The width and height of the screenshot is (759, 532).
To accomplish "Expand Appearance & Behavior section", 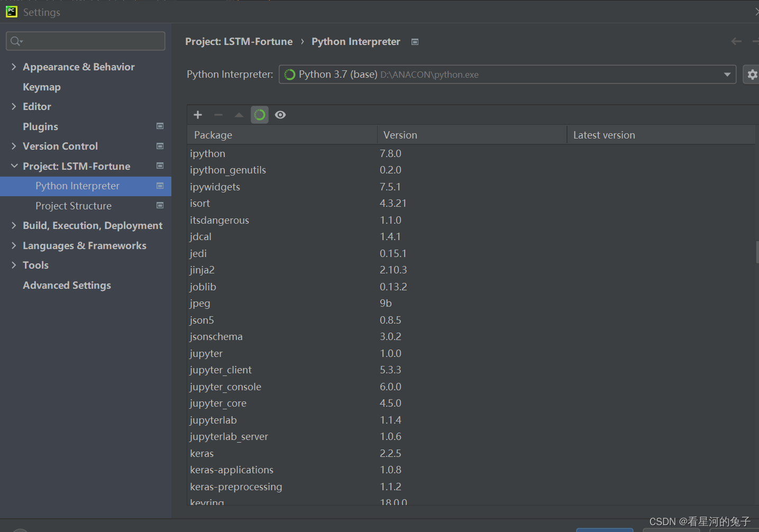I will click(x=14, y=67).
